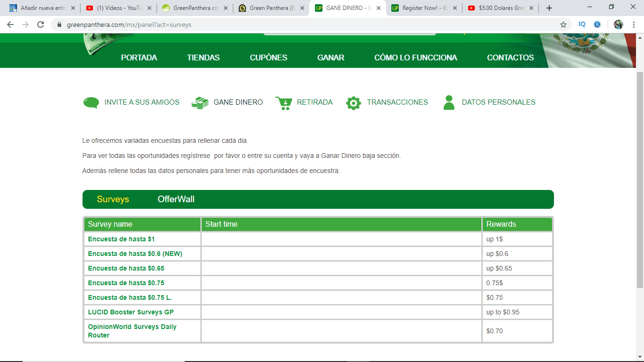Open CÓMO LO FUNCCIONA menu item
Screen dimensions: 644x362
click(416, 58)
